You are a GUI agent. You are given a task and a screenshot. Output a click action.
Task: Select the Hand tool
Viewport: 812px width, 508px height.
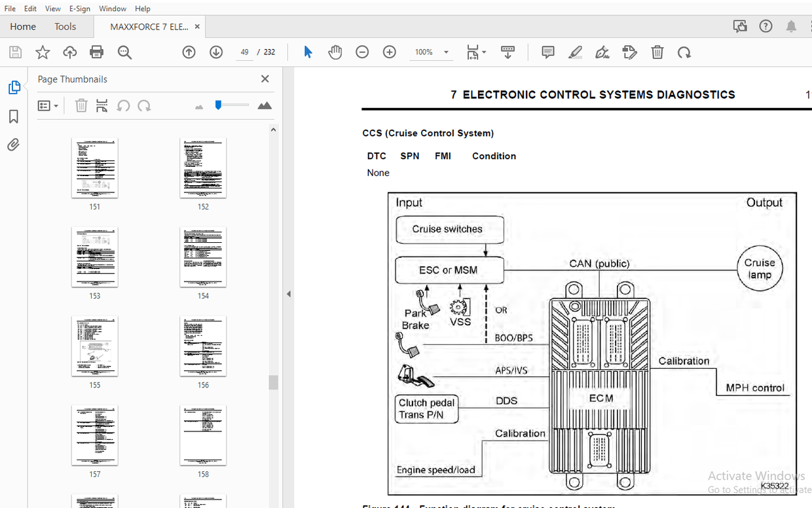click(x=335, y=52)
